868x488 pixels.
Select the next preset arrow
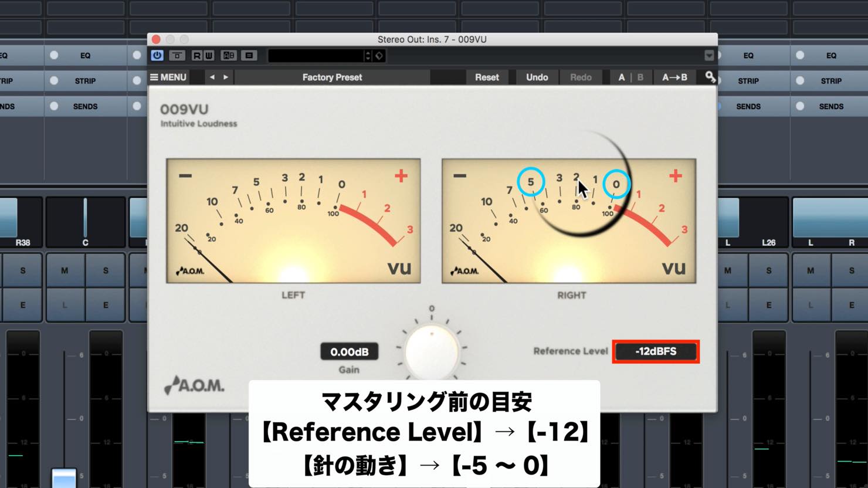[x=226, y=77]
